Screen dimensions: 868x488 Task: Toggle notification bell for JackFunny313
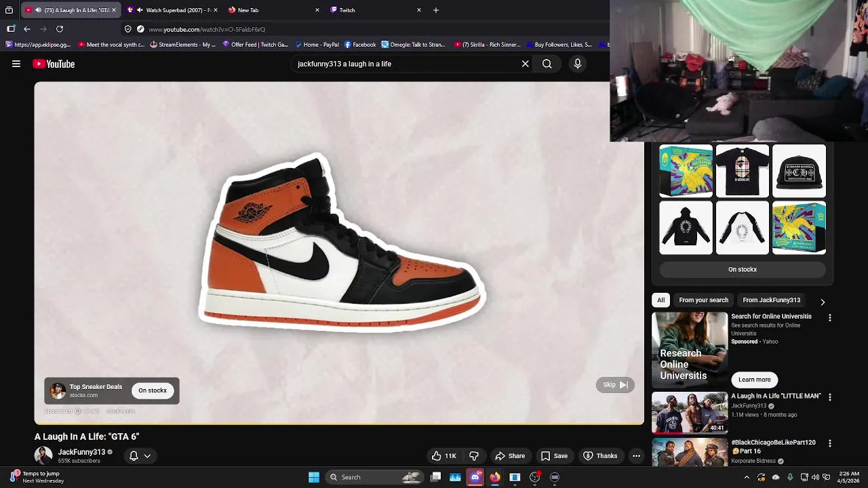(x=134, y=456)
